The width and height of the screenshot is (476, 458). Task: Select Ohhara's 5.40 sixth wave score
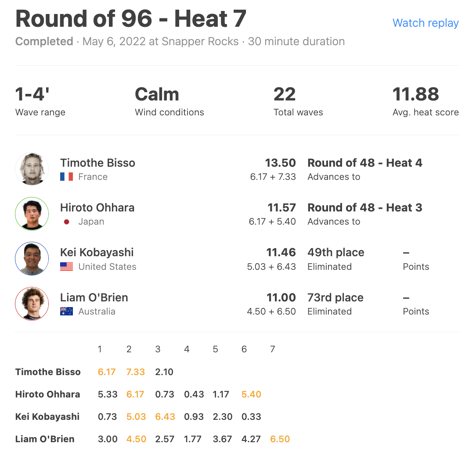click(x=251, y=394)
